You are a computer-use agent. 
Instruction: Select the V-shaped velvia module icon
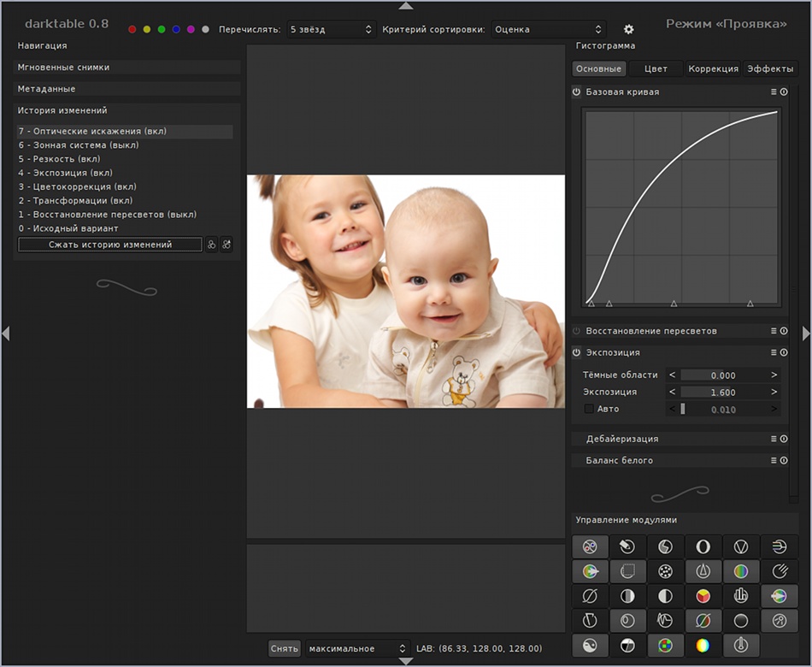tap(741, 546)
